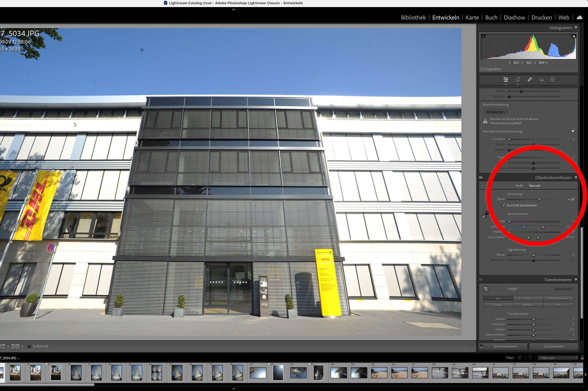Collapse the Transformieren panel
Image resolution: width=588 pixels, height=391 pixels.
point(576,280)
